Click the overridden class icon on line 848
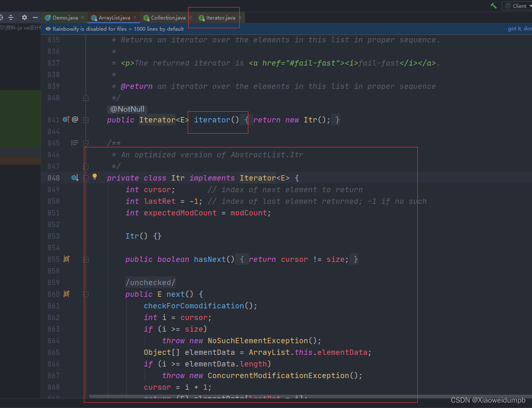This screenshot has width=532, height=408. click(75, 178)
